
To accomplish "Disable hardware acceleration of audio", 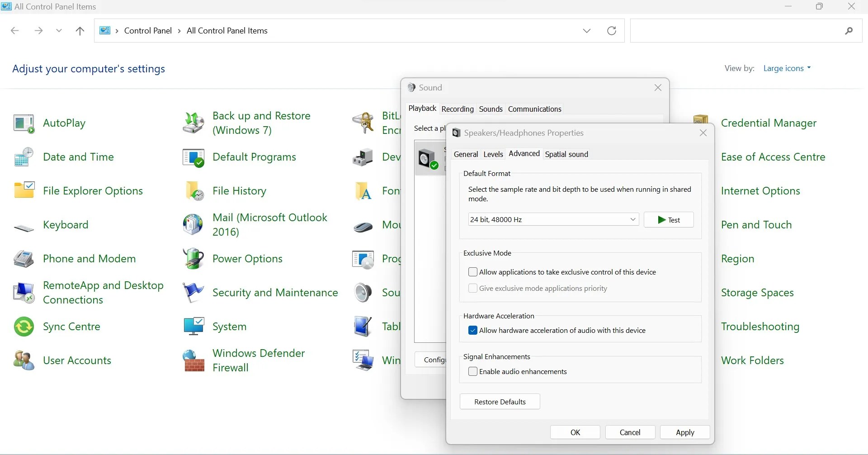I will (473, 330).
